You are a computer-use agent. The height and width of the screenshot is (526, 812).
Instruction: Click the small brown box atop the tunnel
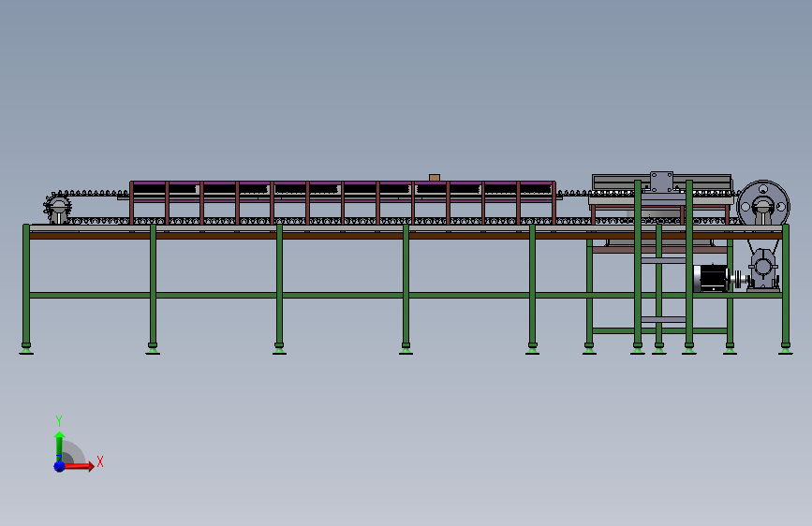coord(435,178)
